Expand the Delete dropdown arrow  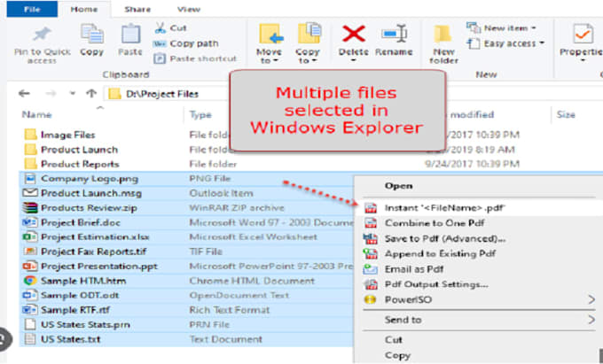click(x=354, y=60)
